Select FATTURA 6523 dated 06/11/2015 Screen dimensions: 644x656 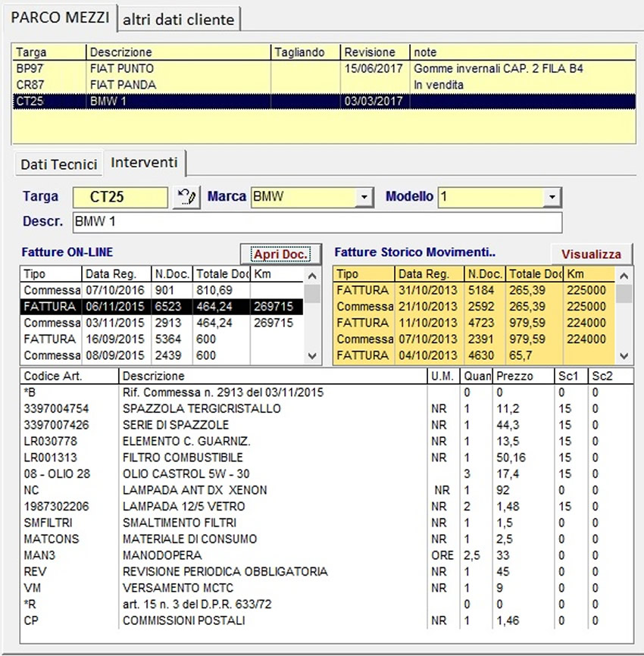click(161, 307)
